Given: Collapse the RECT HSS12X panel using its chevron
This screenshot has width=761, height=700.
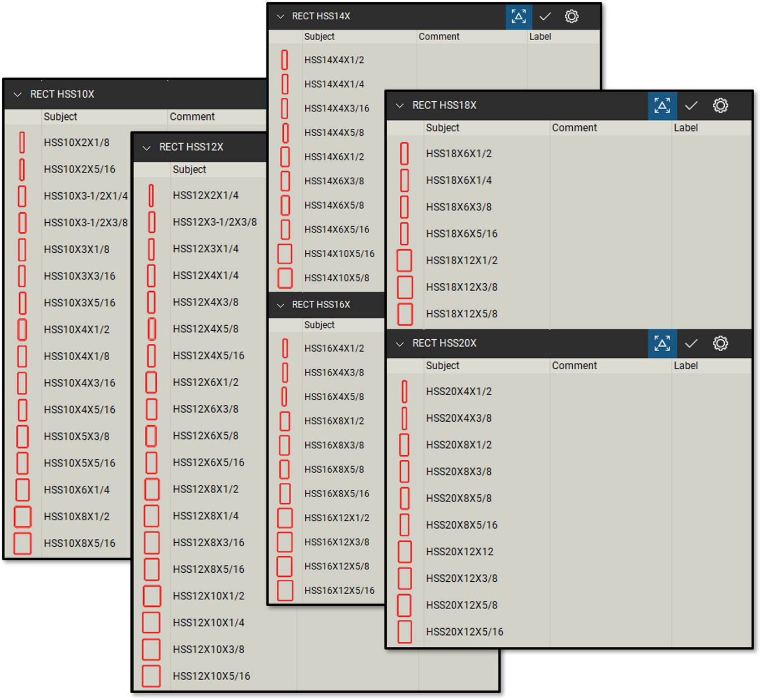Looking at the screenshot, I should (x=147, y=147).
